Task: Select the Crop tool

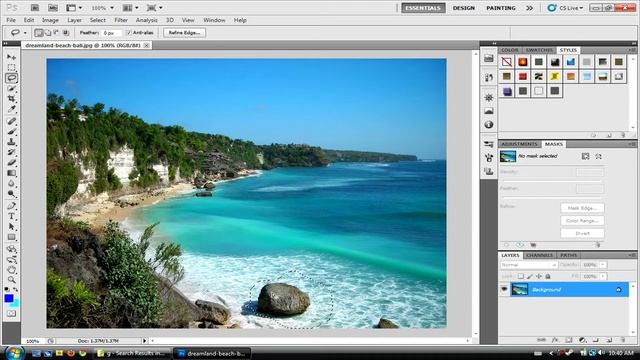Action: (x=11, y=99)
